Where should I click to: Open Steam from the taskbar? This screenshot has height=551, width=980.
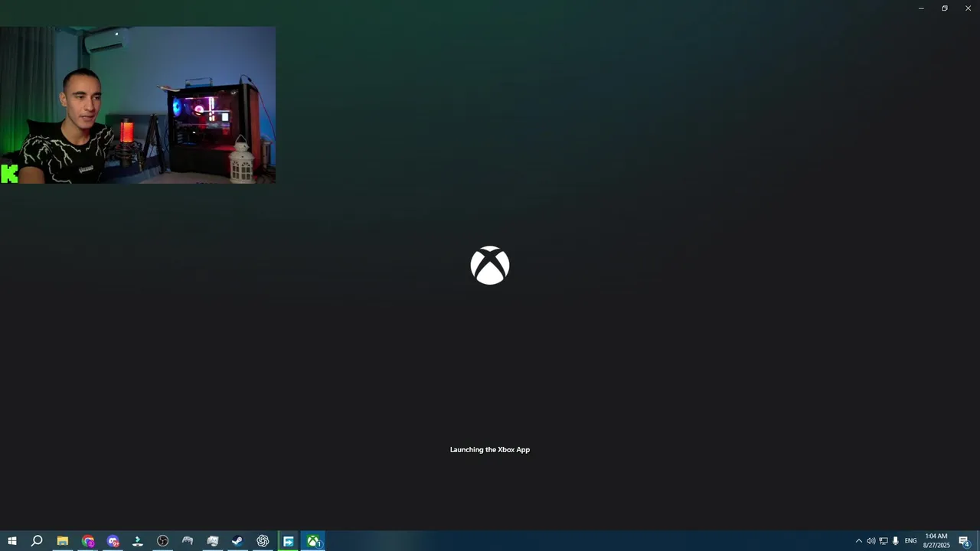(237, 541)
